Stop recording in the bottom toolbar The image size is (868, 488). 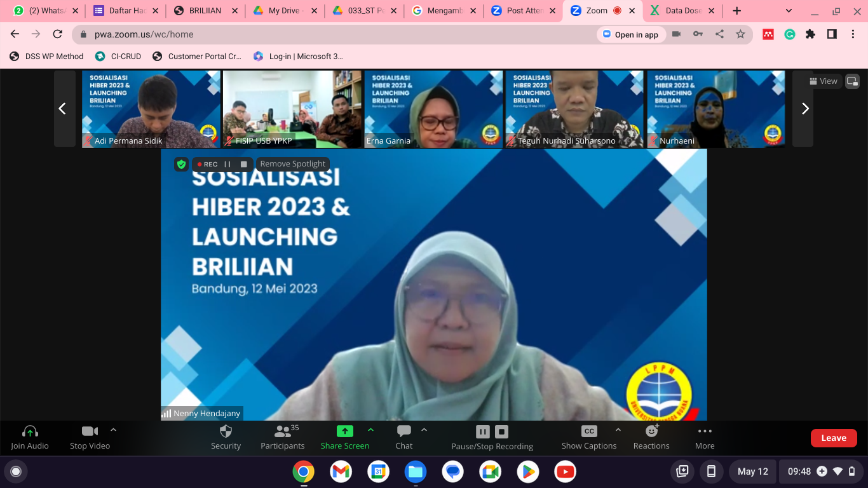click(x=501, y=432)
